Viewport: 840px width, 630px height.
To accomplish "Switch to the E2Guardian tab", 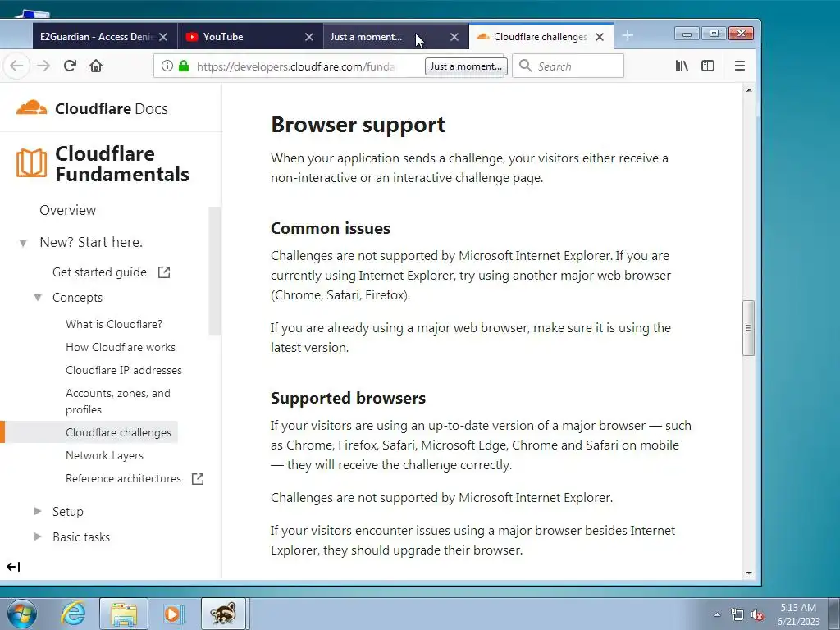I will coord(97,36).
